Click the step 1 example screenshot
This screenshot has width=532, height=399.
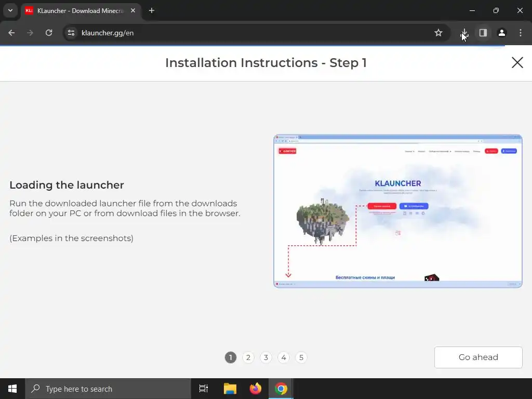point(398,211)
